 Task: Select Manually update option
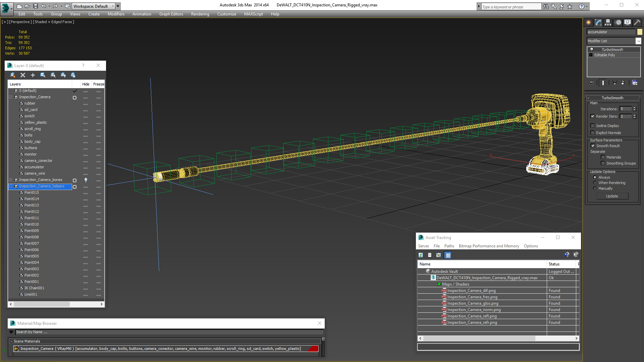pos(595,188)
